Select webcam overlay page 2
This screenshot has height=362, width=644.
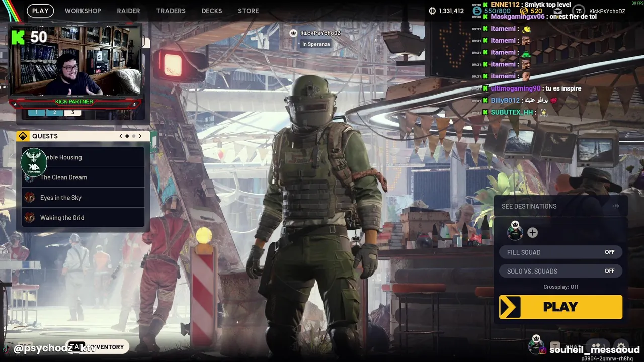pyautogui.click(x=54, y=112)
